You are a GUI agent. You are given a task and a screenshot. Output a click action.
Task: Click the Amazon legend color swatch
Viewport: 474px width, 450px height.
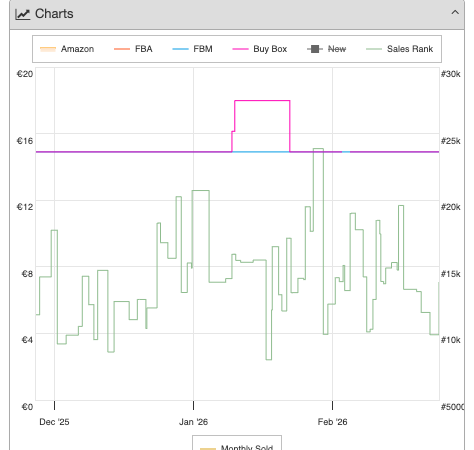coord(48,49)
